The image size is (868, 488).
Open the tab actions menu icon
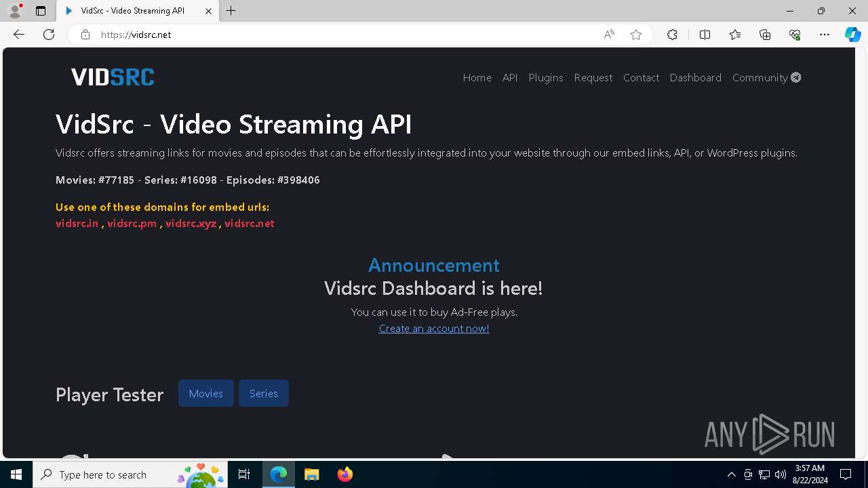tap(41, 11)
